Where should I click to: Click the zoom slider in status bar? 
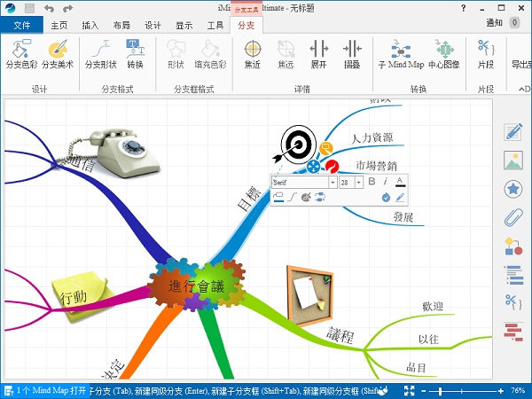click(x=465, y=390)
